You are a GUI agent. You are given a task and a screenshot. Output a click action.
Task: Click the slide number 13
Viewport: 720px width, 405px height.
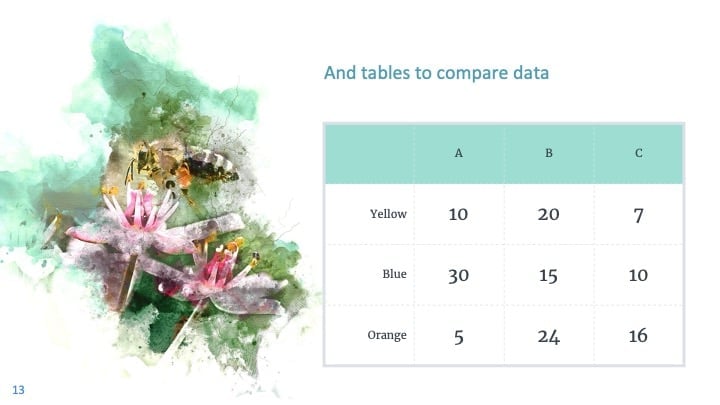pos(18,390)
